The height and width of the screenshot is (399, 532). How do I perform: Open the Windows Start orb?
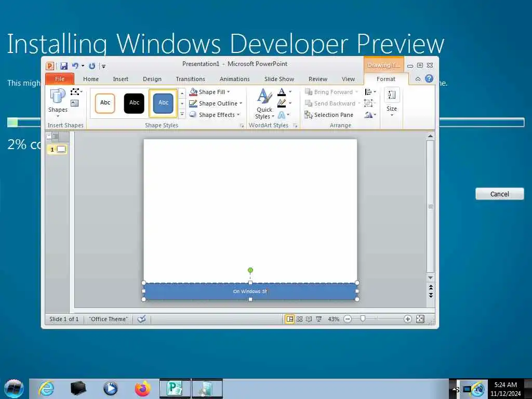14,389
